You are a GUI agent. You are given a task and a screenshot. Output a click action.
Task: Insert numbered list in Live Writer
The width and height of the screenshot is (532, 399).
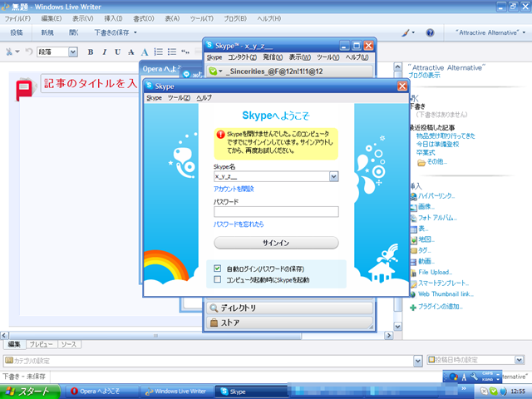click(159, 52)
